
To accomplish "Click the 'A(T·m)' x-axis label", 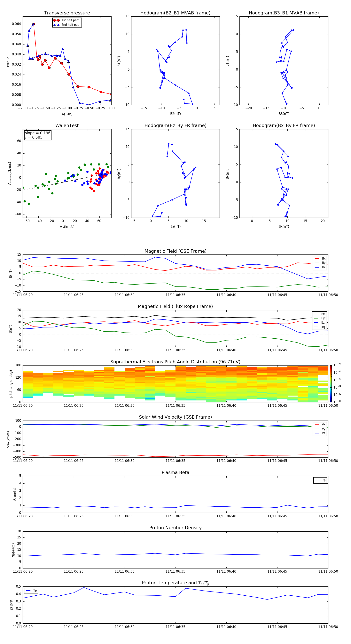I will [x=67, y=114].
